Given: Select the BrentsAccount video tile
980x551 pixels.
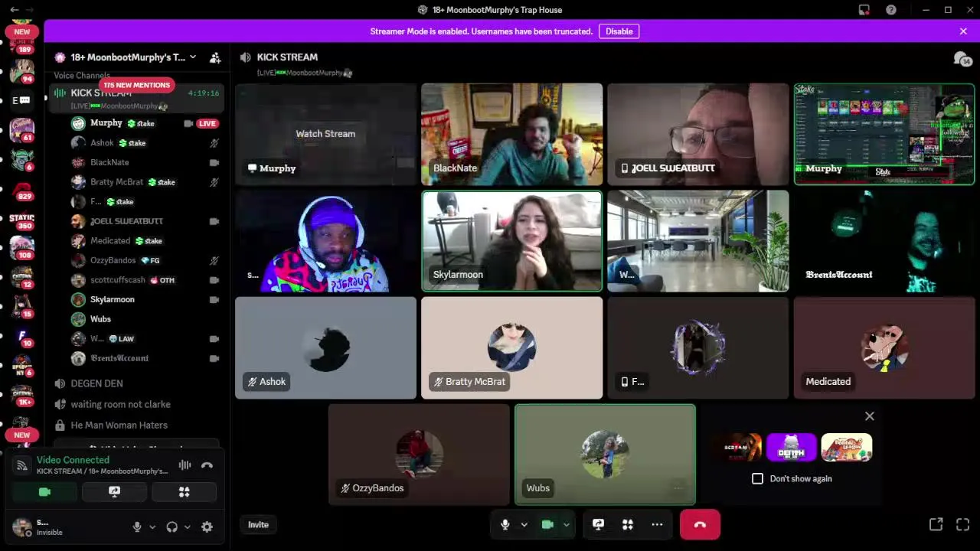Looking at the screenshot, I should (x=884, y=241).
